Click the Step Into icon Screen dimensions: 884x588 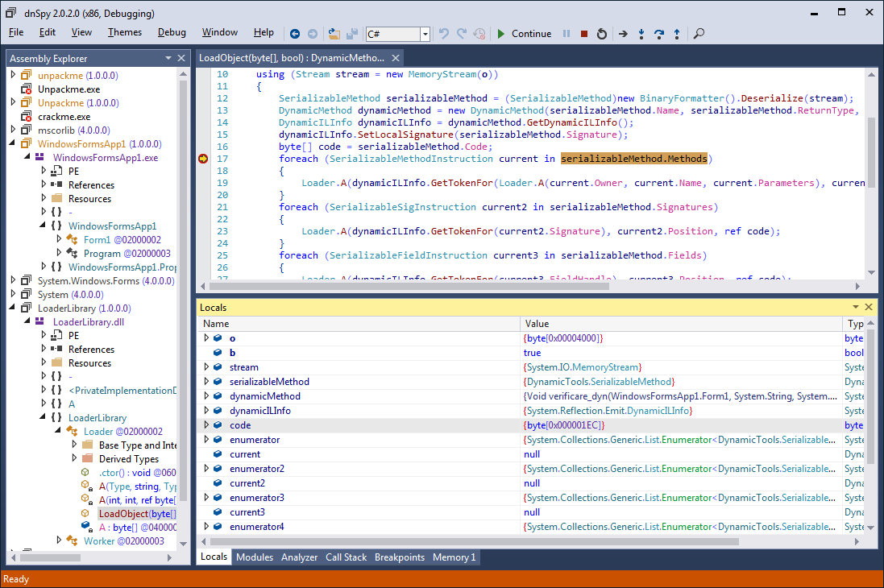(x=641, y=34)
